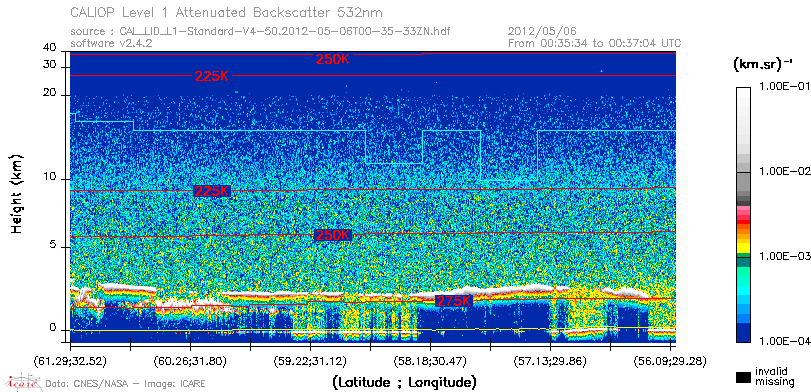
Task: Click the 'software v2.4.2' text
Action: pos(111,43)
